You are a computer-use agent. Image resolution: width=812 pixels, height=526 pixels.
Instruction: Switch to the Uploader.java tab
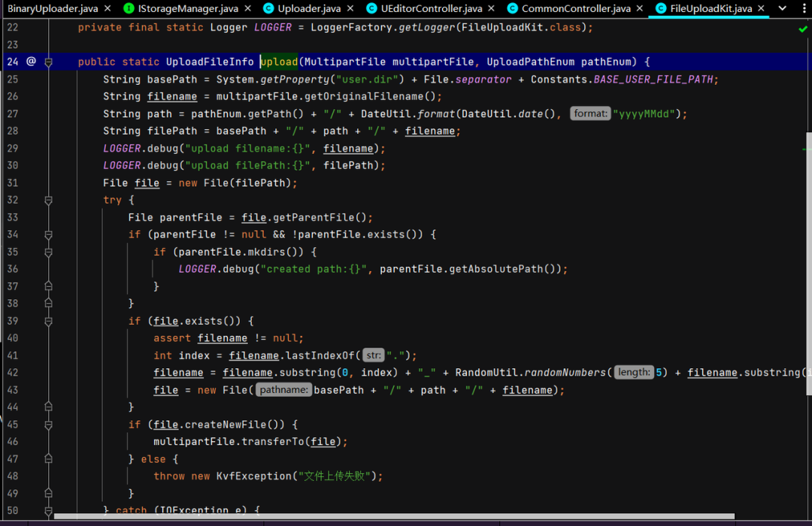[x=308, y=9]
